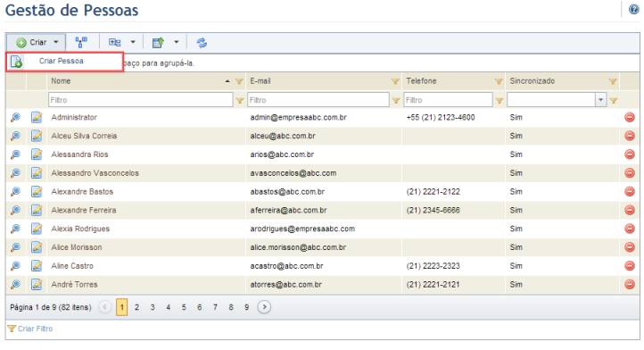Click filter operator icon beside Sincronizado combo
The width and height of the screenshot is (644, 350).
[614, 100]
